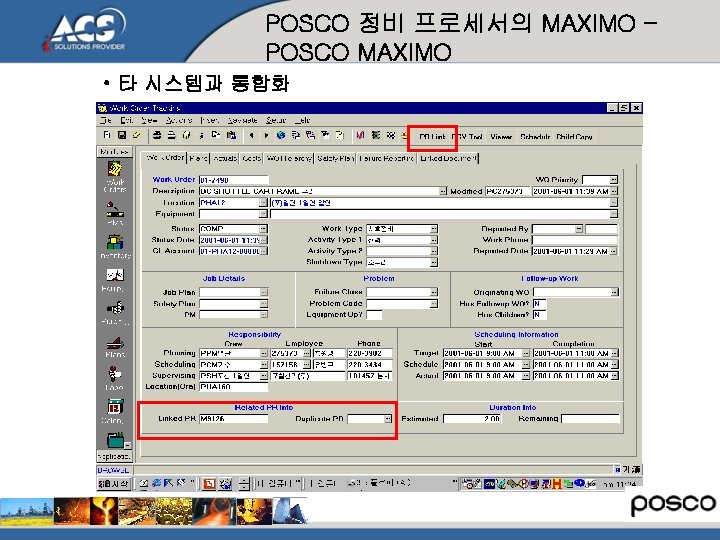Click the New record toolbar icon
This screenshot has height=540, width=720.
click(107, 135)
